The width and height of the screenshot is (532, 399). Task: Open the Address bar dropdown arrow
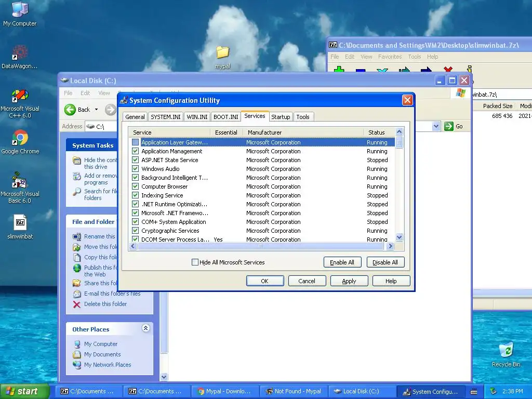[436, 126]
